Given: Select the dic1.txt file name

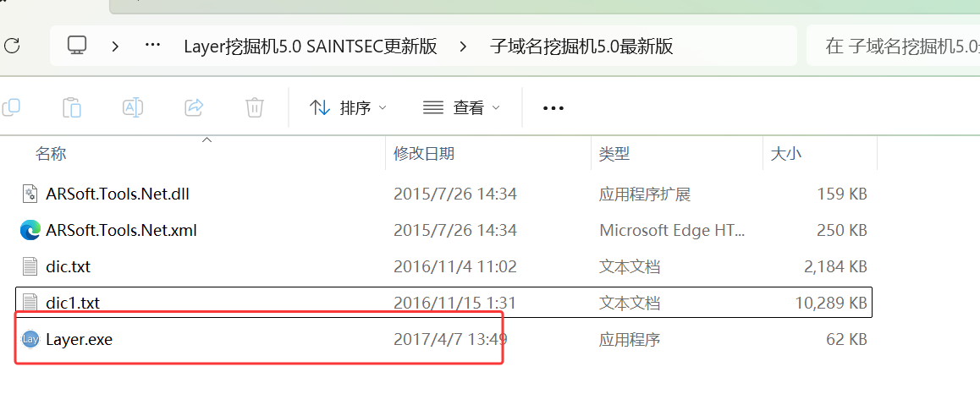Looking at the screenshot, I should [x=73, y=303].
